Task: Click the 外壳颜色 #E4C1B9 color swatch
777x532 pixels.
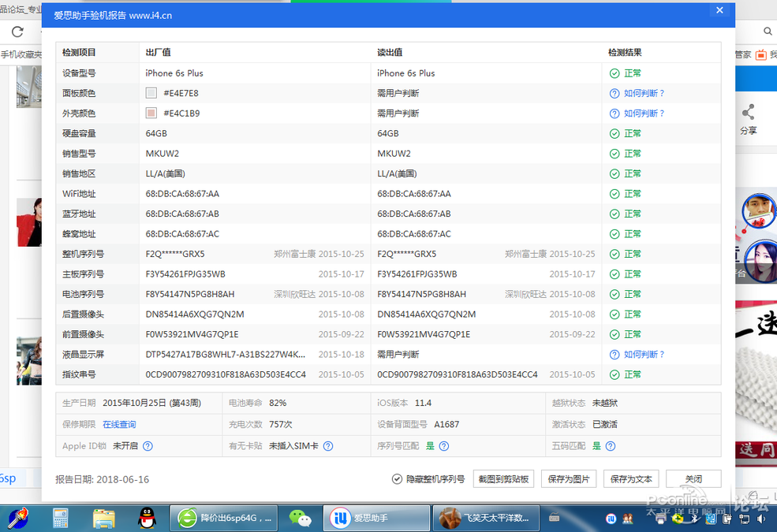Action: pyautogui.click(x=151, y=113)
